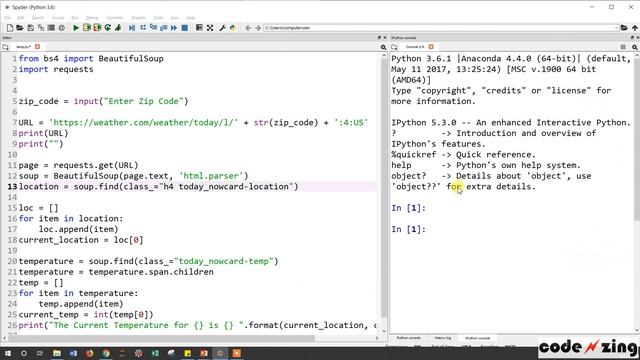Viewport: 640px width, 360px height.
Task: Go back to previous cursor position
Action: (248, 28)
